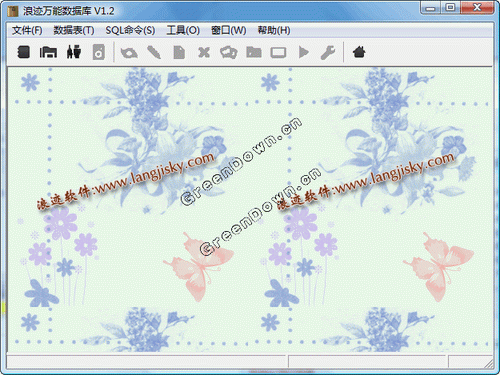500x375 pixels.
Task: Click the blank page document icon
Action: point(179,52)
